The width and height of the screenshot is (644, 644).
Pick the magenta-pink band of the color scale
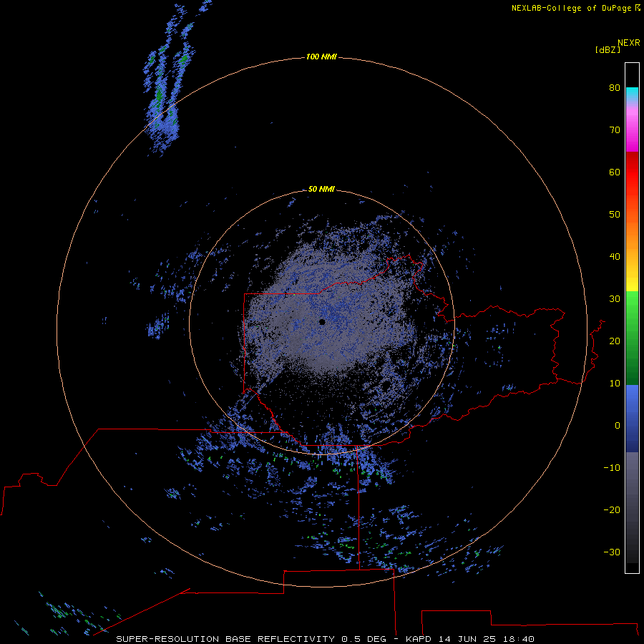click(632, 127)
